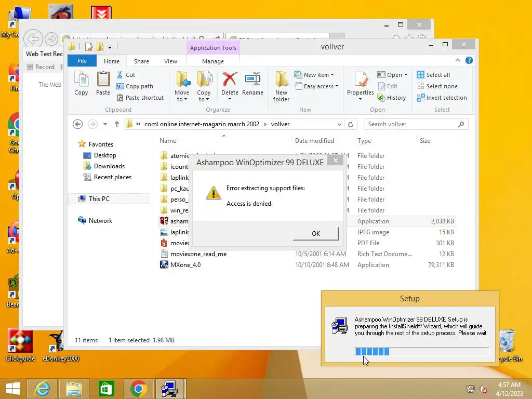Click the Search vollver field
The height and width of the screenshot is (399, 532).
pyautogui.click(x=416, y=124)
